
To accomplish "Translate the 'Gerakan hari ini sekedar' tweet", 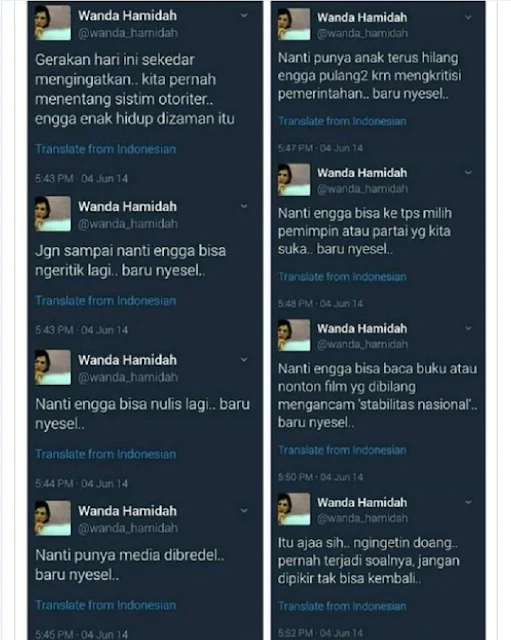I will coord(106,149).
